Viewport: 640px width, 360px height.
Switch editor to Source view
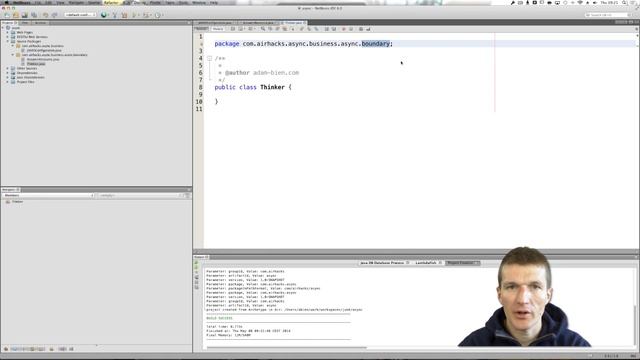[201, 29]
